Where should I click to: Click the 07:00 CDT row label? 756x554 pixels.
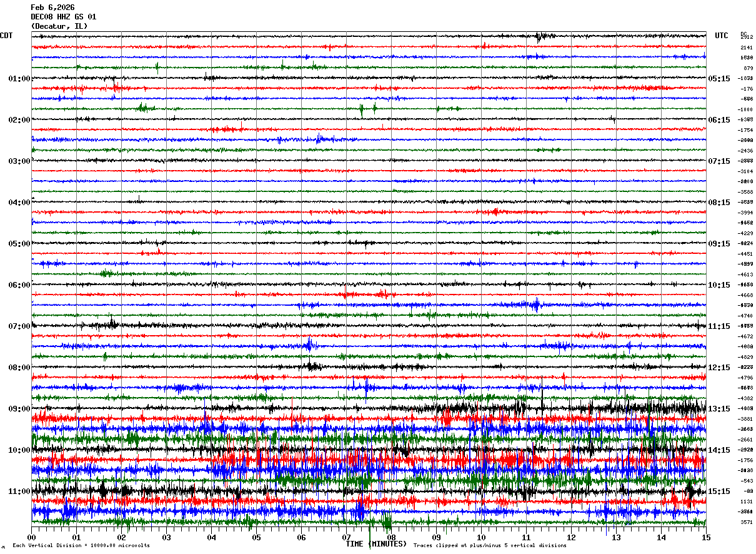[19, 326]
